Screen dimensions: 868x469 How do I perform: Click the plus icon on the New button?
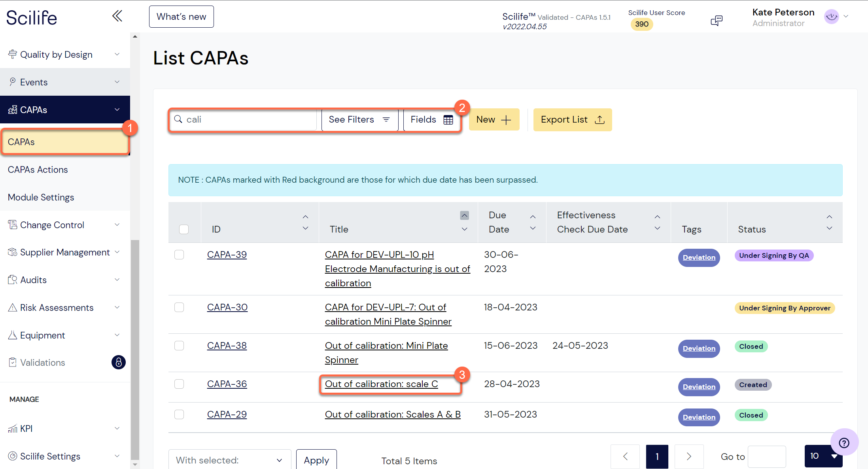pos(506,120)
